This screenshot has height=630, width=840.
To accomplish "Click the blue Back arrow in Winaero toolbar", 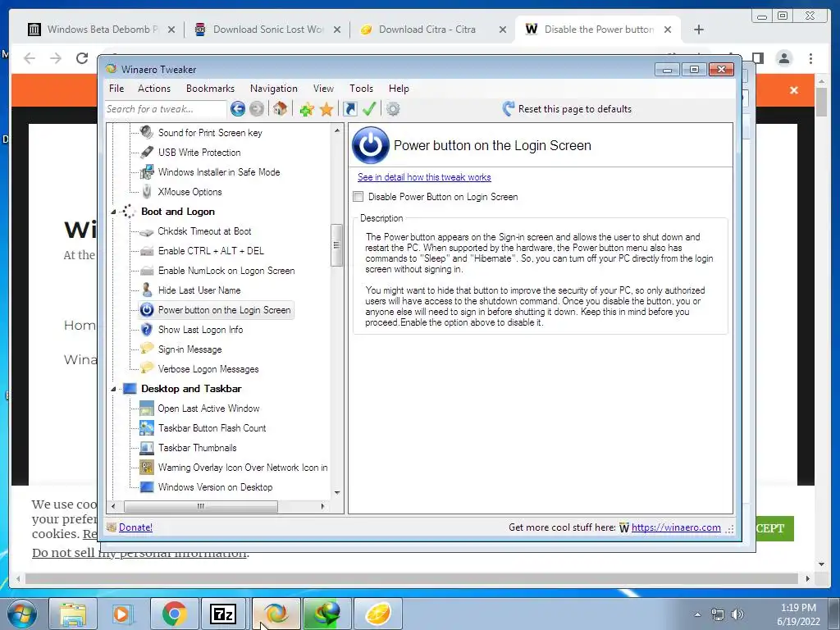I will click(238, 109).
